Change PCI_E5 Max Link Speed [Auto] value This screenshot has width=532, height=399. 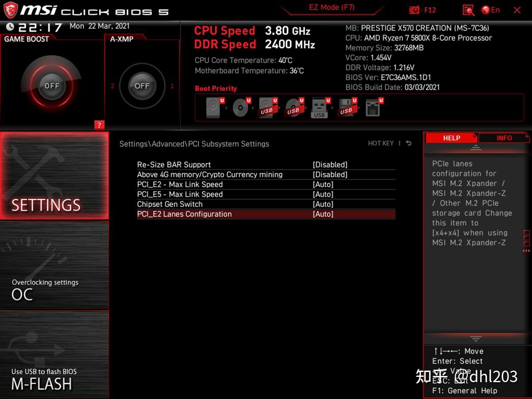pyautogui.click(x=323, y=194)
